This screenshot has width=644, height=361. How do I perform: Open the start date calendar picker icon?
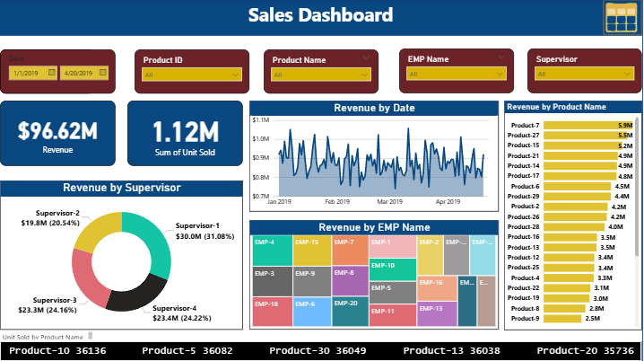(52, 73)
